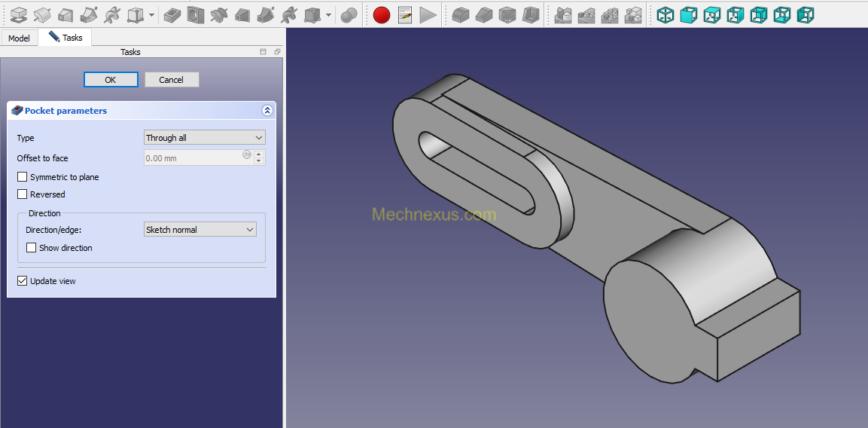Float the Tasks panel window

tap(277, 51)
